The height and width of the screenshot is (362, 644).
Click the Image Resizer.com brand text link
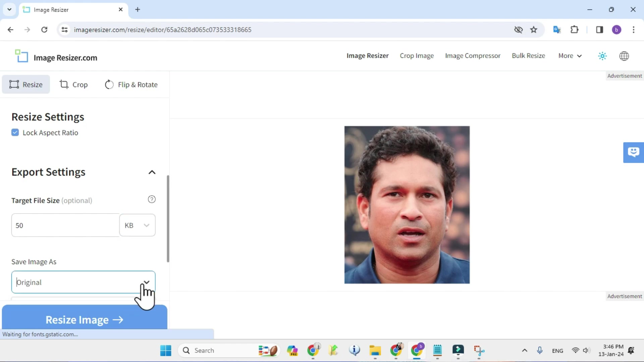tap(65, 58)
